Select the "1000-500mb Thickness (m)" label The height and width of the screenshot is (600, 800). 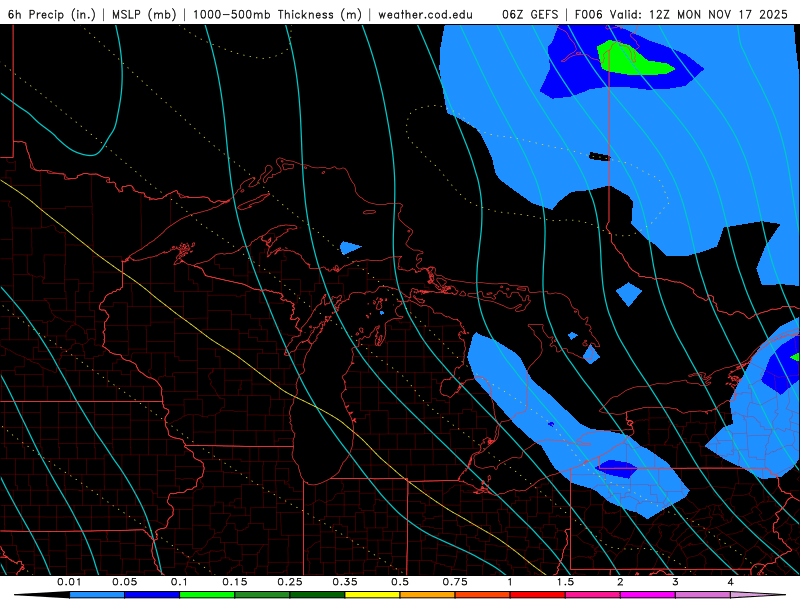tap(277, 14)
